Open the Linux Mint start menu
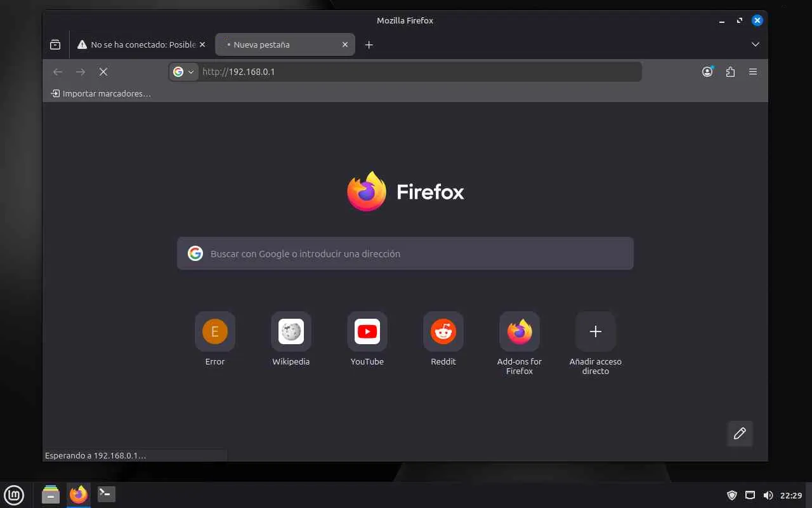 click(14, 495)
